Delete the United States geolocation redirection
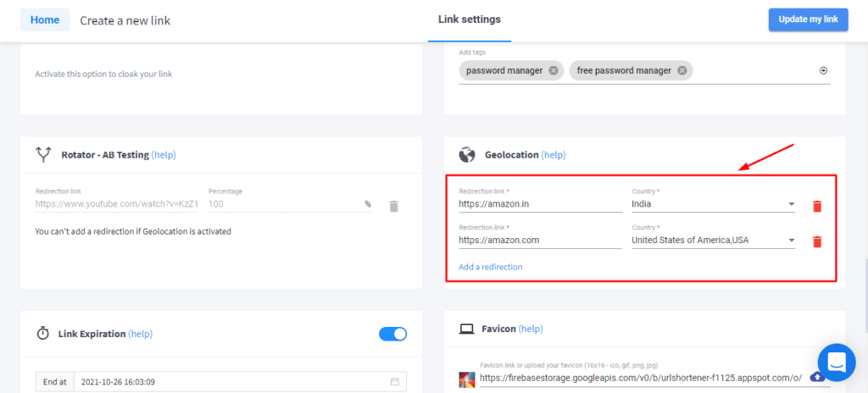Image resolution: width=868 pixels, height=393 pixels. point(817,241)
